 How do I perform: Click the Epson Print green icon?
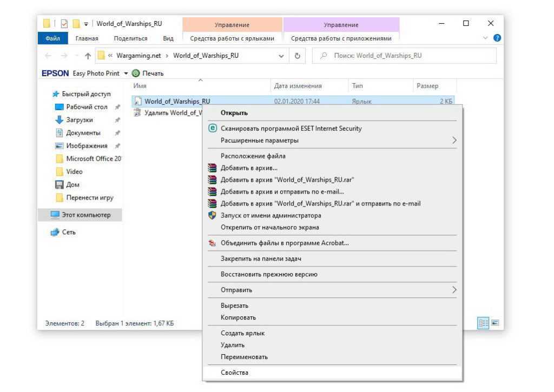coord(136,73)
